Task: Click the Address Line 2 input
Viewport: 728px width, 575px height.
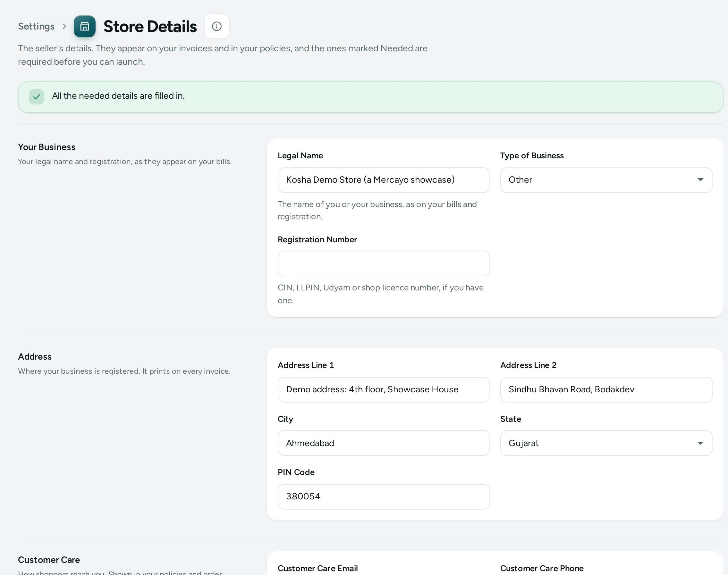Action: [606, 389]
